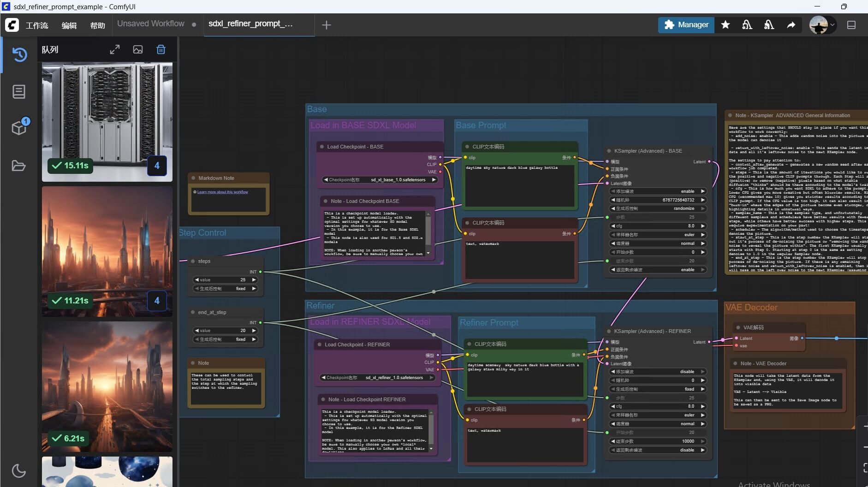Open the 工作流 menu
868x487 pixels.
click(x=37, y=25)
